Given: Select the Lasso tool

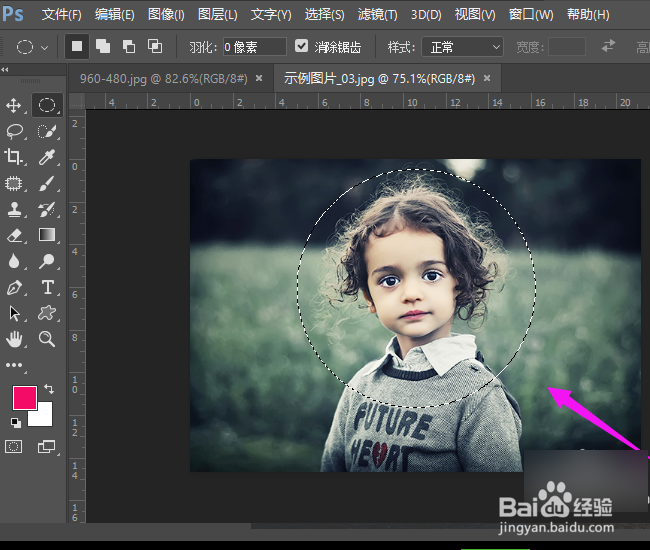Looking at the screenshot, I should click(x=15, y=131).
